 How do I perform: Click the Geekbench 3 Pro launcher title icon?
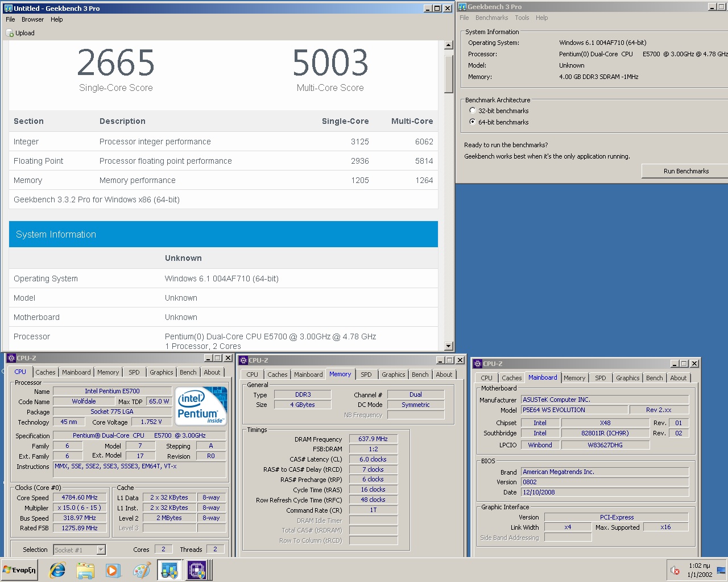pos(462,7)
